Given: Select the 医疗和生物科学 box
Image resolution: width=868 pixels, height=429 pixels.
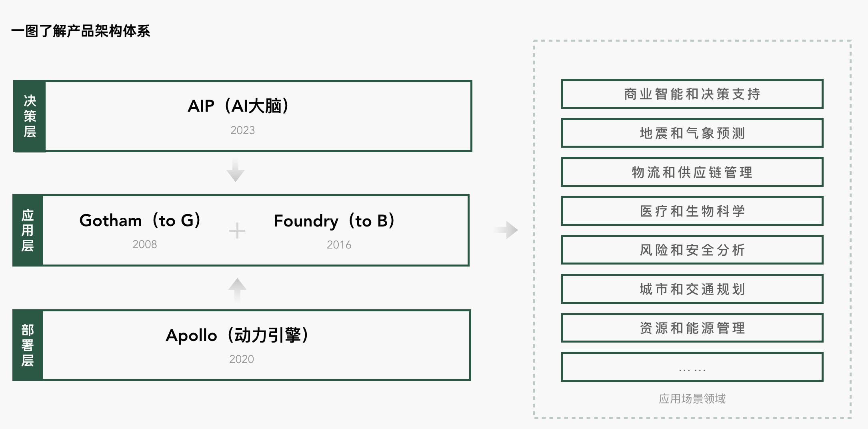Looking at the screenshot, I should (692, 211).
